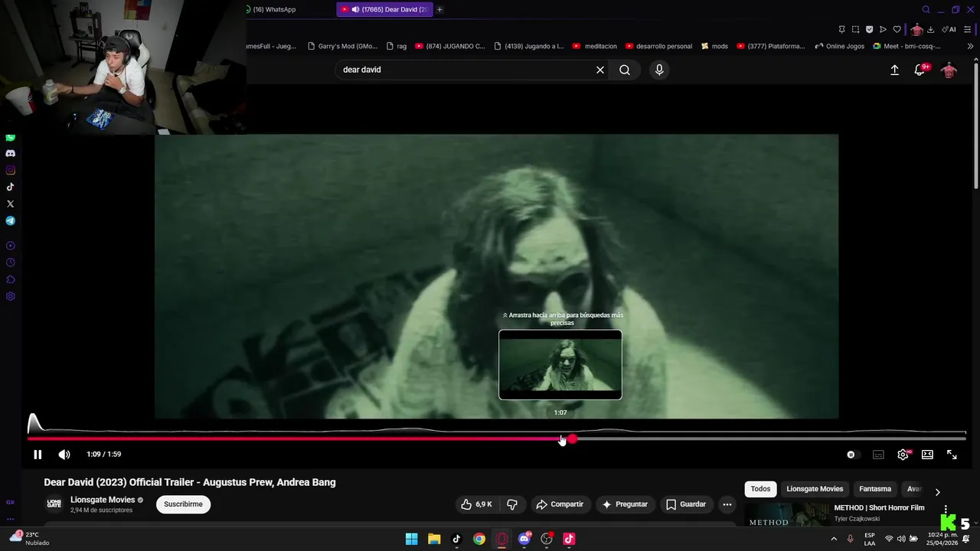Select the Dear David browser tab
This screenshot has height=551, width=980.
coord(385,9)
